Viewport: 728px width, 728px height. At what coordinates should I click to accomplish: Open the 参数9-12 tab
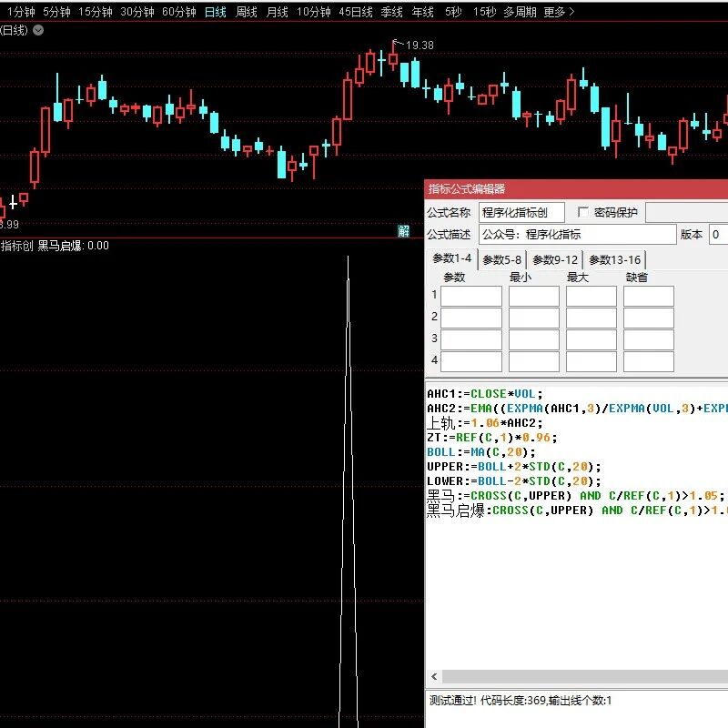[x=555, y=259]
